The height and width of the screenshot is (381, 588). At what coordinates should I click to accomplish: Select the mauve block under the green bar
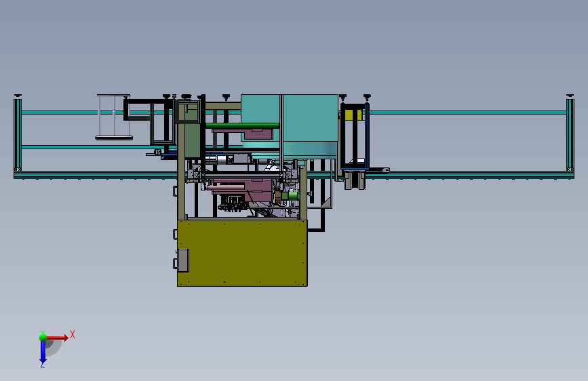click(258, 134)
